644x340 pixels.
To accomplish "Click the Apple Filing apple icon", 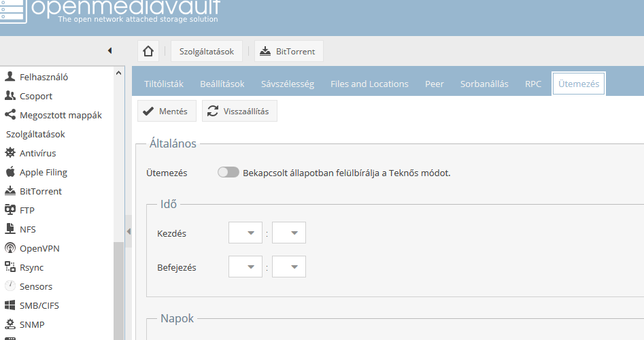I will (x=10, y=171).
